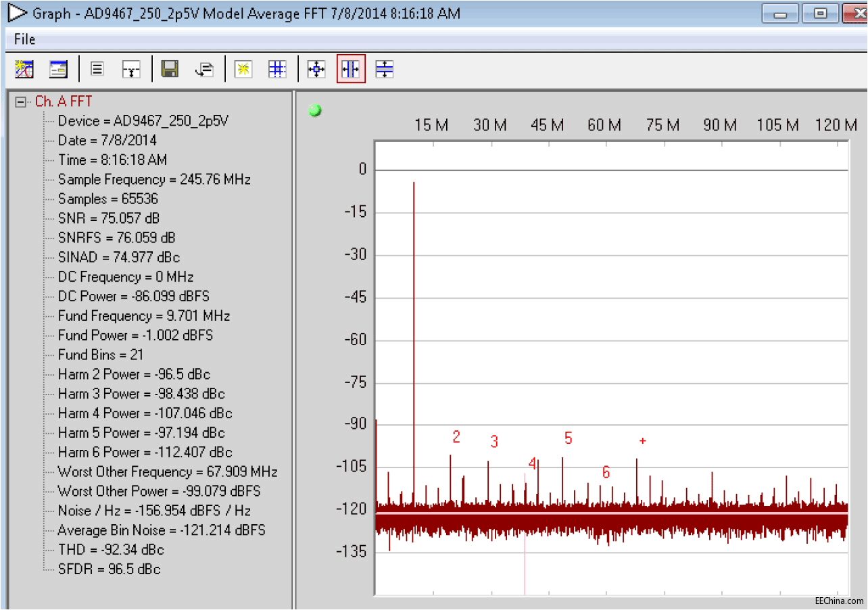
Task: Click the application icon in title bar
Action: pos(17,13)
